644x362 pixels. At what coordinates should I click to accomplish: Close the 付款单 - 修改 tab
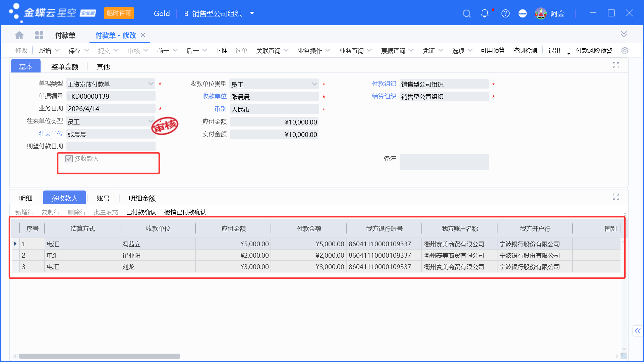pos(143,35)
